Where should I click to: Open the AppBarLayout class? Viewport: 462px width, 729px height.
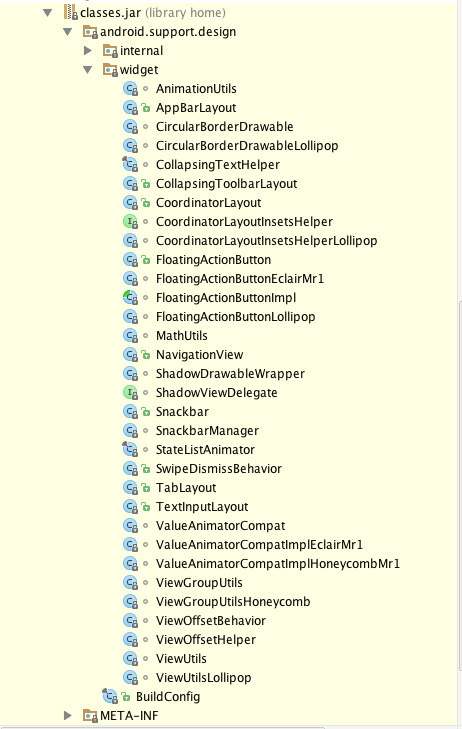coord(196,108)
